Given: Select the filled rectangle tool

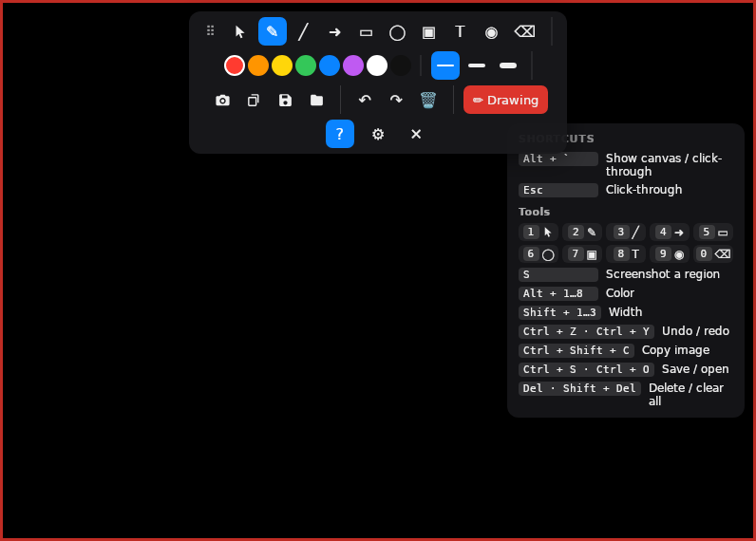Looking at the screenshot, I should click(x=428, y=31).
